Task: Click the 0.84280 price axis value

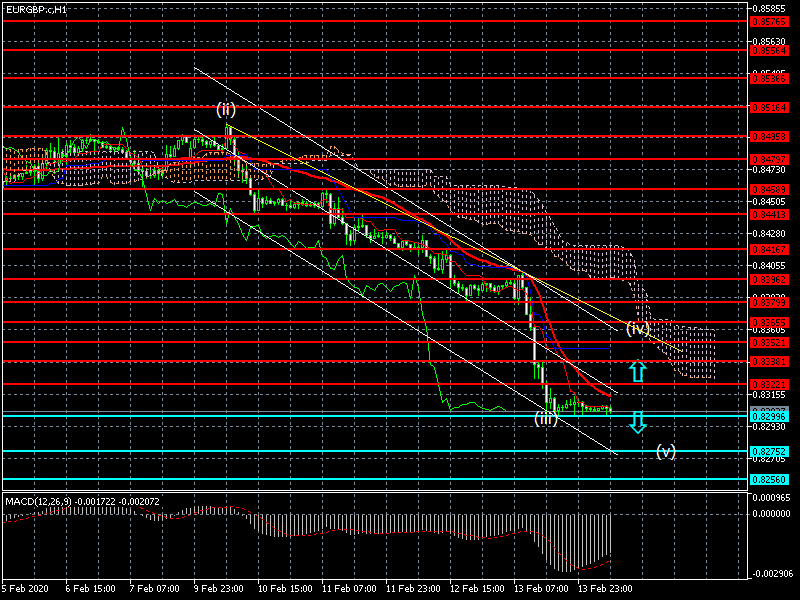Action: click(769, 234)
